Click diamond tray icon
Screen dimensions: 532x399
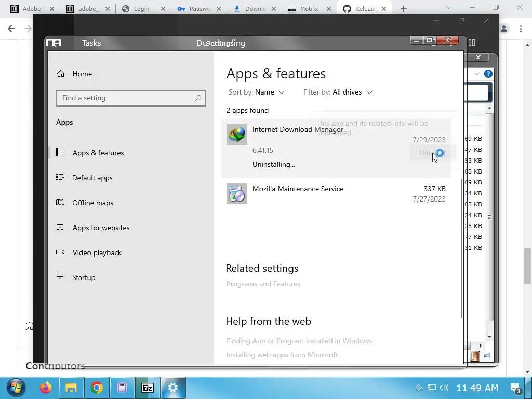click(419, 388)
